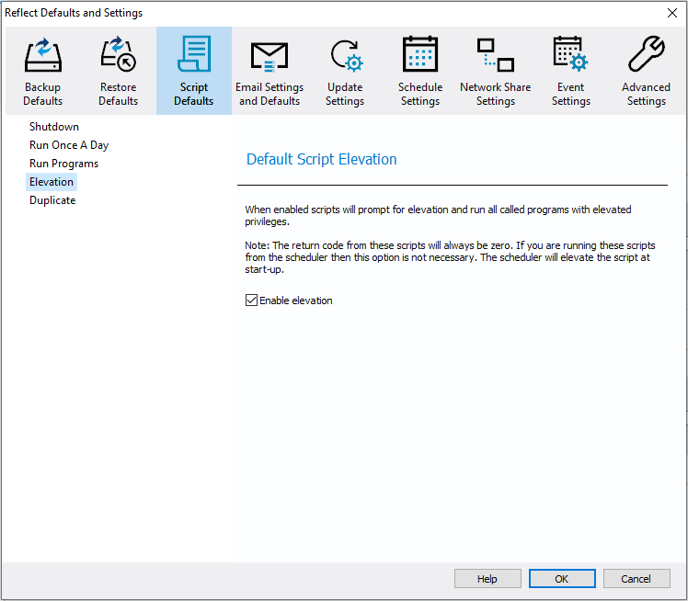688x601 pixels.
Task: Select Run Once A Day option
Action: (x=69, y=145)
